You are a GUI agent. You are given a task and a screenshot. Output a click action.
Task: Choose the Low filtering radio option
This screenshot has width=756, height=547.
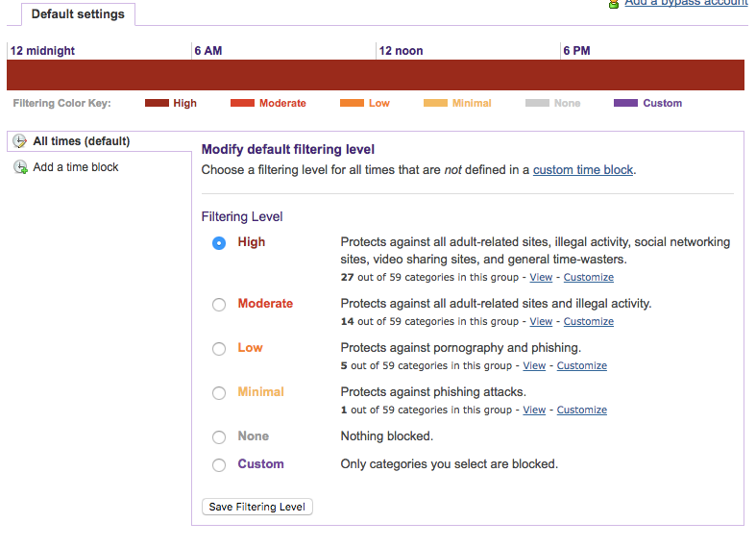pyautogui.click(x=219, y=349)
